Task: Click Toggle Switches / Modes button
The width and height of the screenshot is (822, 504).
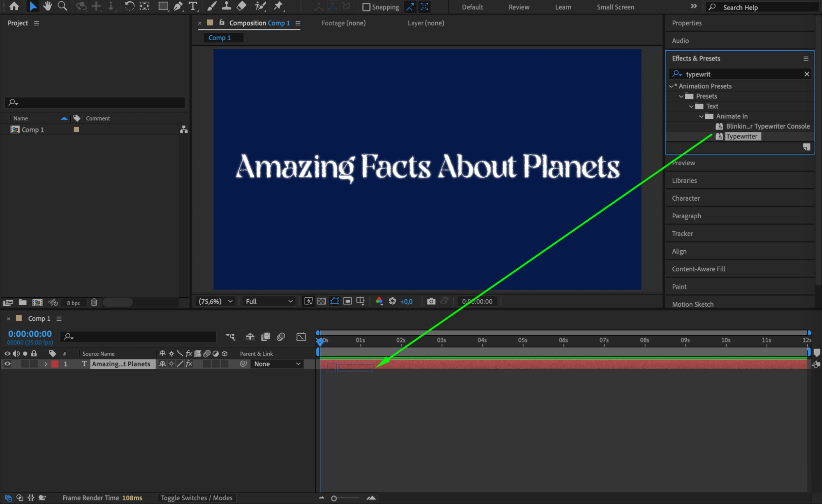Action: tap(196, 498)
